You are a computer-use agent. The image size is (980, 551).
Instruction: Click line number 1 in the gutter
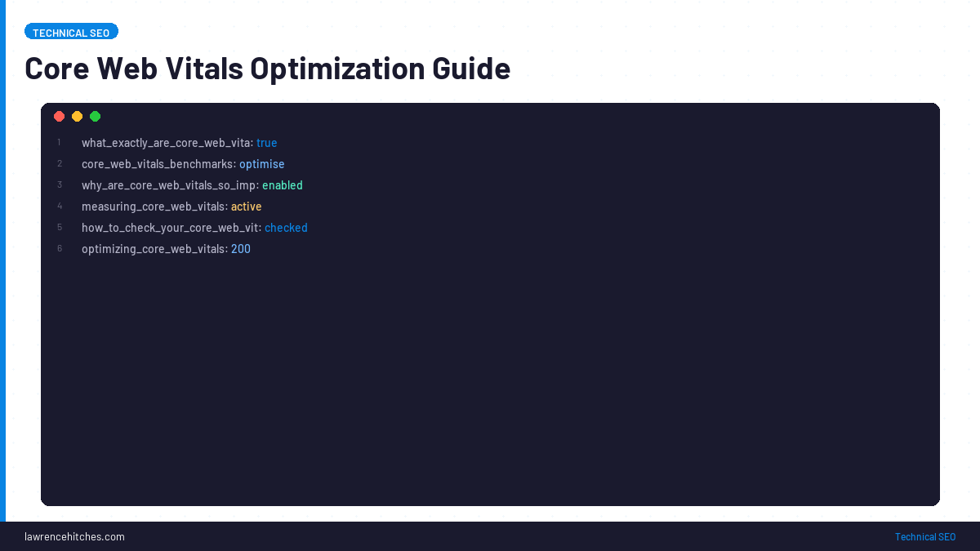coord(59,142)
